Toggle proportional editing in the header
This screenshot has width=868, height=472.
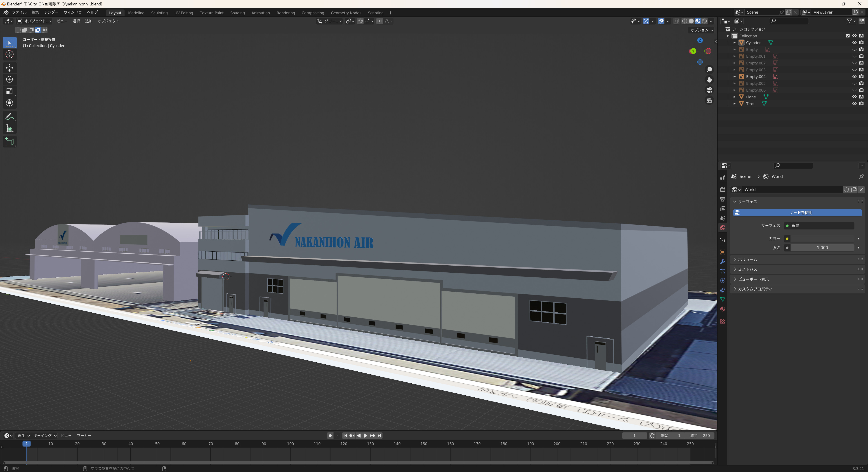[380, 21]
